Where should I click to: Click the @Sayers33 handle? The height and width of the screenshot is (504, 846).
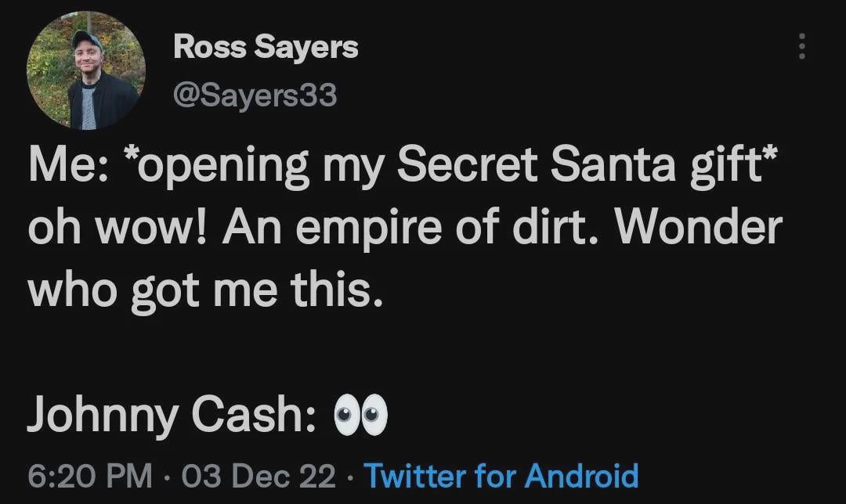255,95
